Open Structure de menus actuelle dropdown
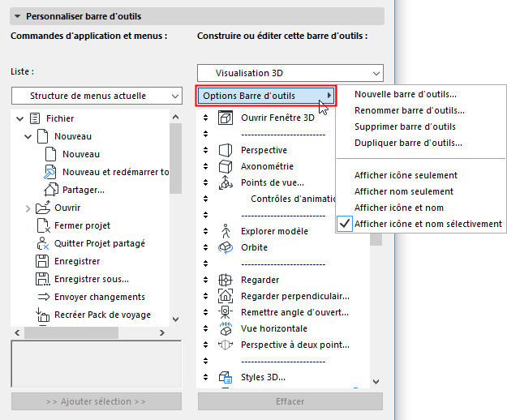Viewport: 507px width, 420px height. 97,96
